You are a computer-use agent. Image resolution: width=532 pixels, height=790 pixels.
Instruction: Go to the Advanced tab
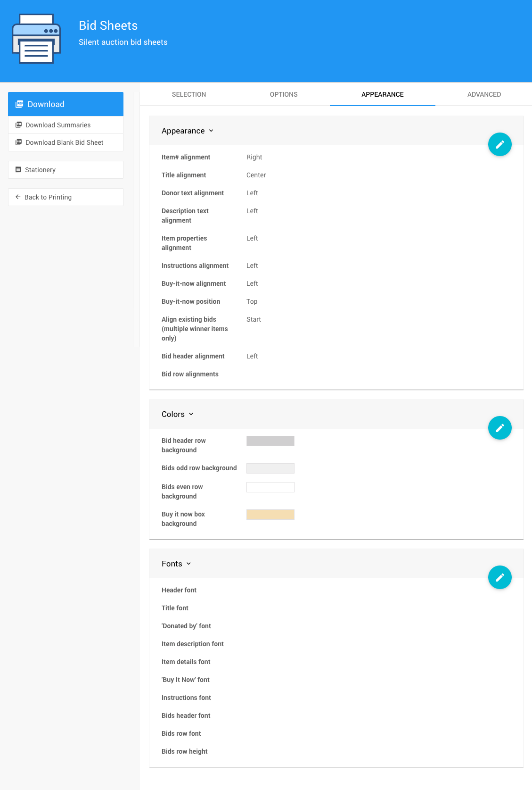tap(484, 94)
